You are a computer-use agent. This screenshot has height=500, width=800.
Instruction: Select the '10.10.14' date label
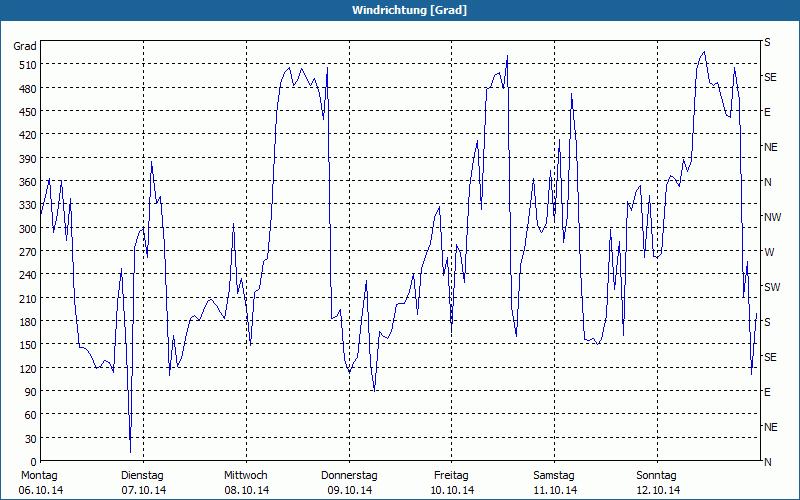[x=452, y=490]
